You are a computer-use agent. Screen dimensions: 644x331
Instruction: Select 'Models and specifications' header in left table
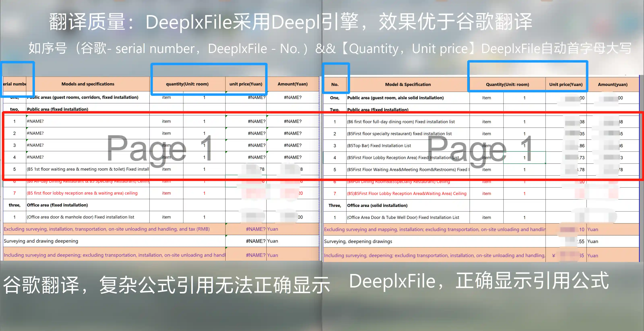(x=88, y=84)
